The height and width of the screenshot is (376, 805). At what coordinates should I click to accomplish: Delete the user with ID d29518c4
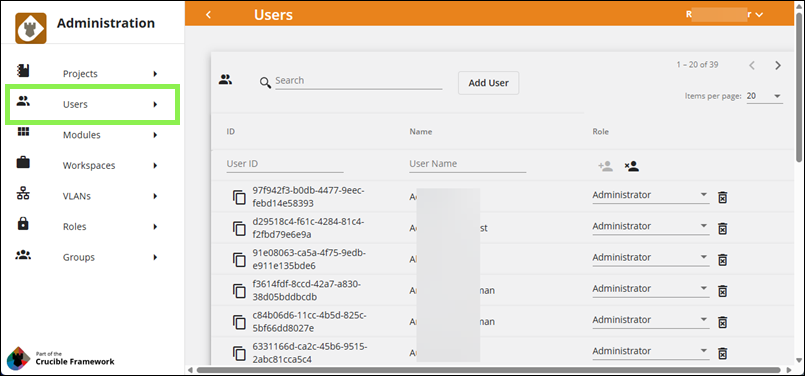pyautogui.click(x=722, y=229)
